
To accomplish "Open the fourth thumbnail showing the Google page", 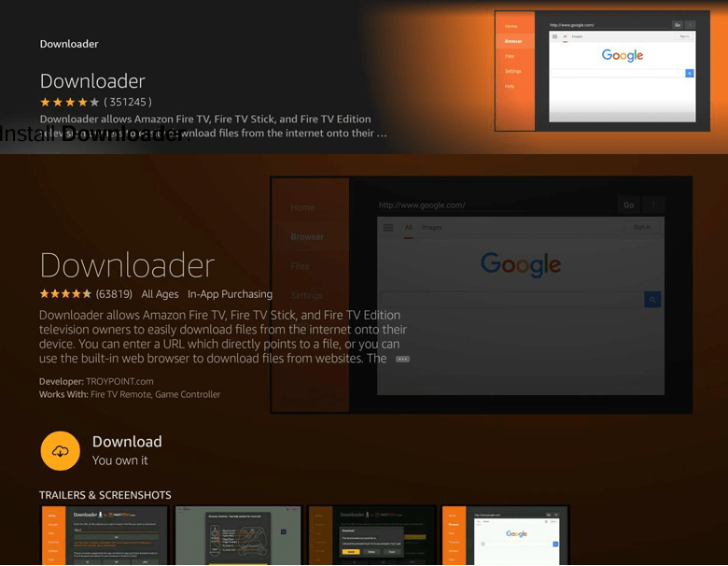I will click(x=505, y=535).
